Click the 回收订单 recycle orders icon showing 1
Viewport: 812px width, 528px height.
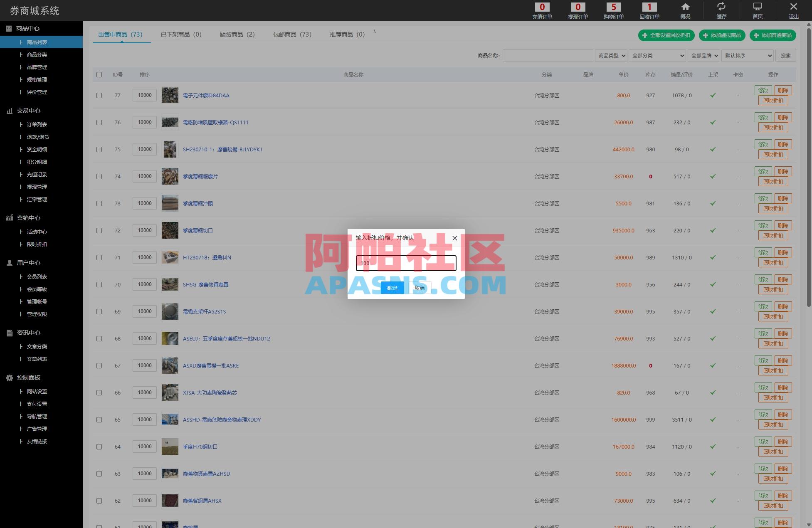tap(649, 10)
